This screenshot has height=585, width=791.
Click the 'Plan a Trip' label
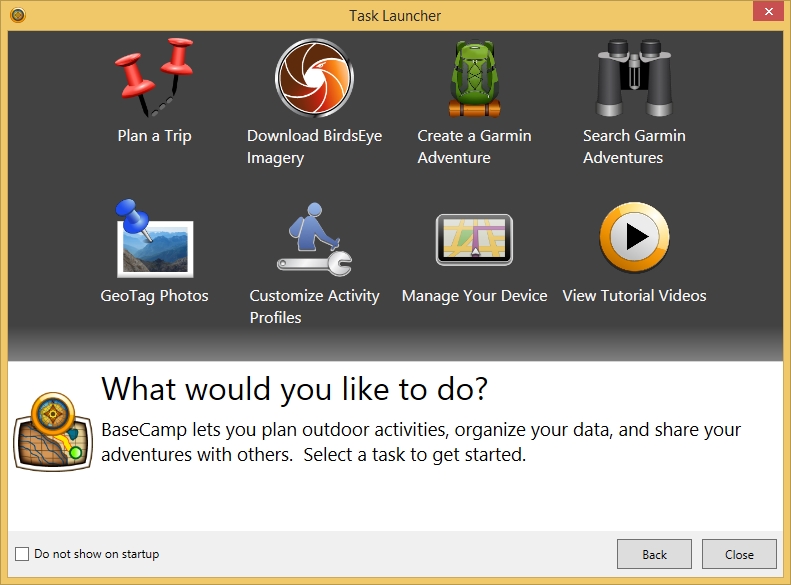[154, 136]
